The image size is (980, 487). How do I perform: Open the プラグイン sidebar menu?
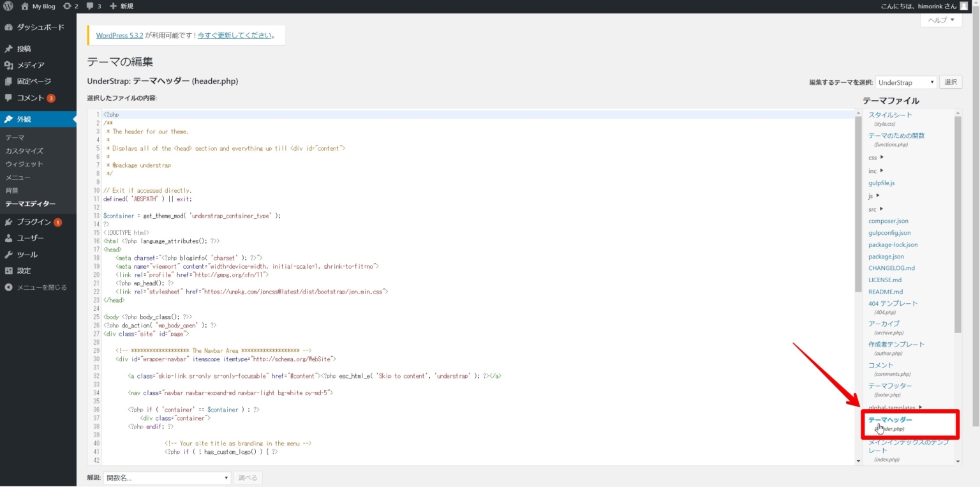33,222
